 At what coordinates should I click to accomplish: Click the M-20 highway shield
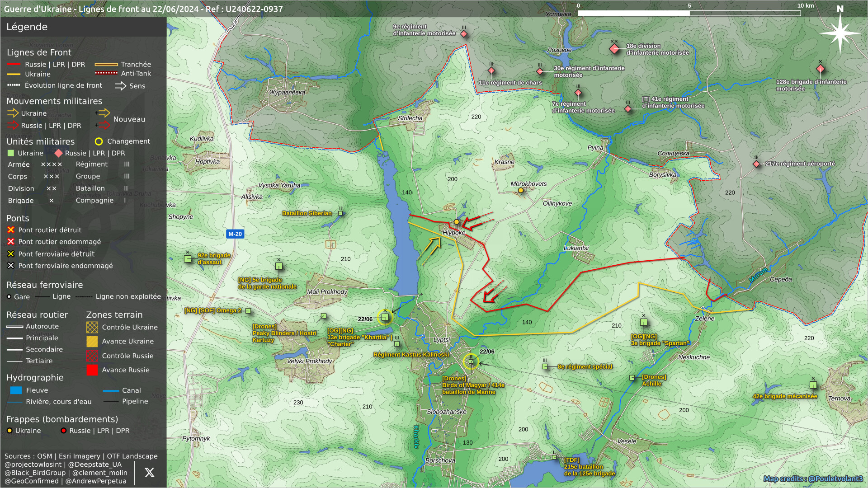(x=235, y=234)
